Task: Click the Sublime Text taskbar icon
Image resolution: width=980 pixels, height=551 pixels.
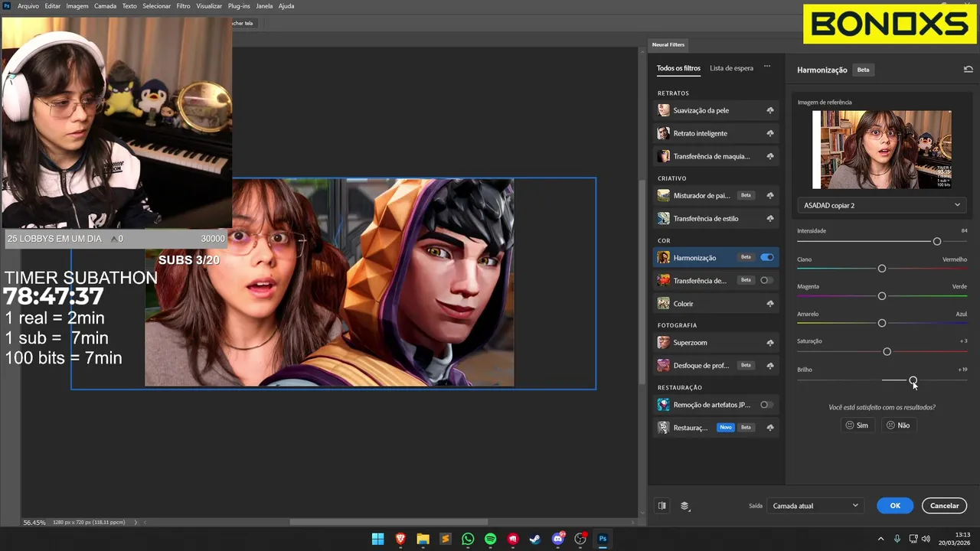Action: point(446,539)
